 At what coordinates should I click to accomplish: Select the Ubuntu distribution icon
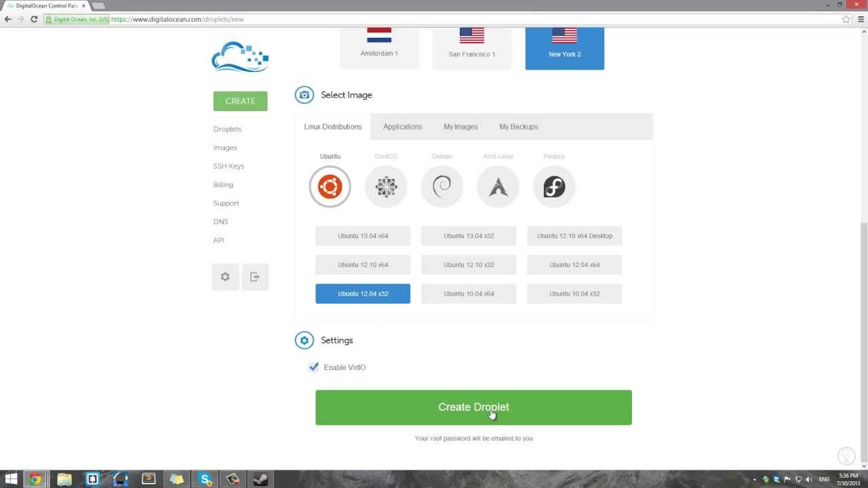tap(330, 186)
